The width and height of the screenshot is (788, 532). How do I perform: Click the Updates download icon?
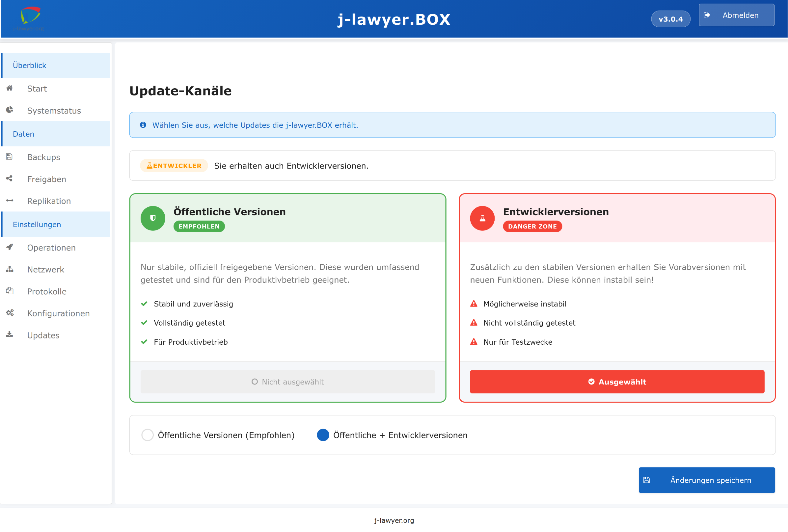pyautogui.click(x=10, y=335)
